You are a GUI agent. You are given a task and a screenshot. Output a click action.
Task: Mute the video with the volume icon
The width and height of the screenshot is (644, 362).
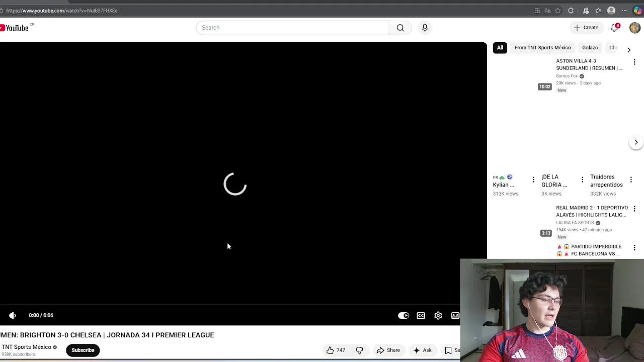point(13,315)
